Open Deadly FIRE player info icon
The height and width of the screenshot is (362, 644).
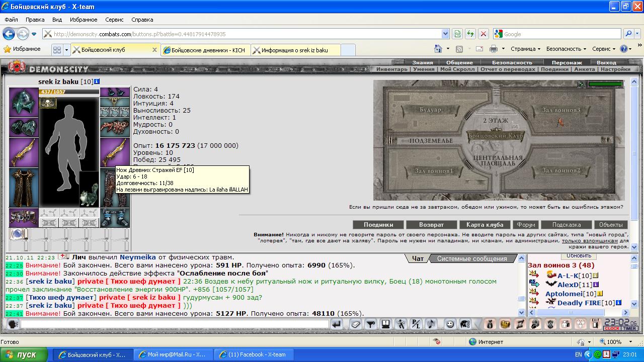pyautogui.click(x=619, y=303)
